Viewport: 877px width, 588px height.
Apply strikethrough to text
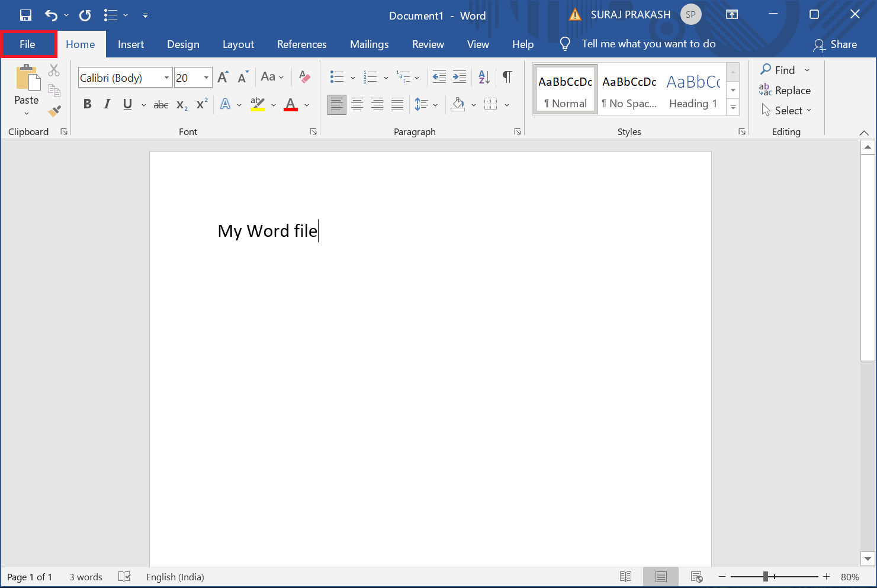161,105
